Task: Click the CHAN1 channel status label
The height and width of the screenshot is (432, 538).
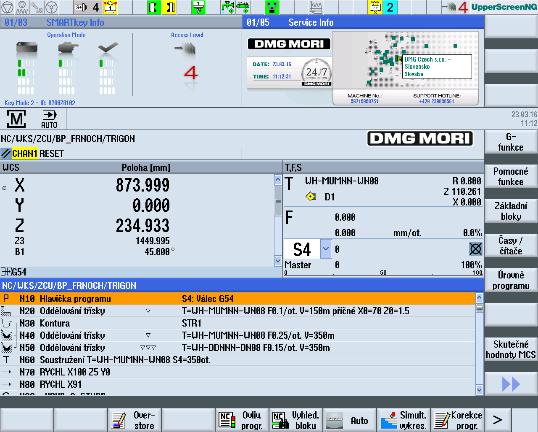Action: pyautogui.click(x=24, y=153)
